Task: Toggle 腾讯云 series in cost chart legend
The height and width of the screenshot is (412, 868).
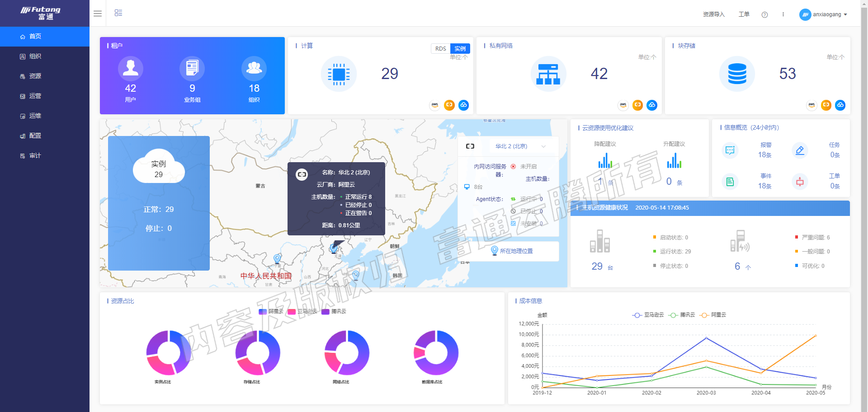Action: (x=682, y=315)
